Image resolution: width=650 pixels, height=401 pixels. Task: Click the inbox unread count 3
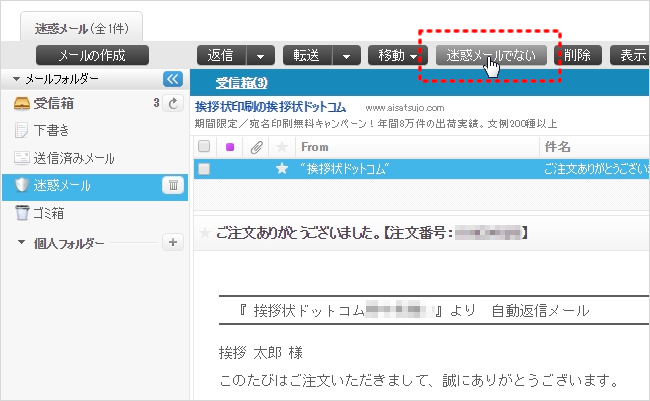click(156, 103)
